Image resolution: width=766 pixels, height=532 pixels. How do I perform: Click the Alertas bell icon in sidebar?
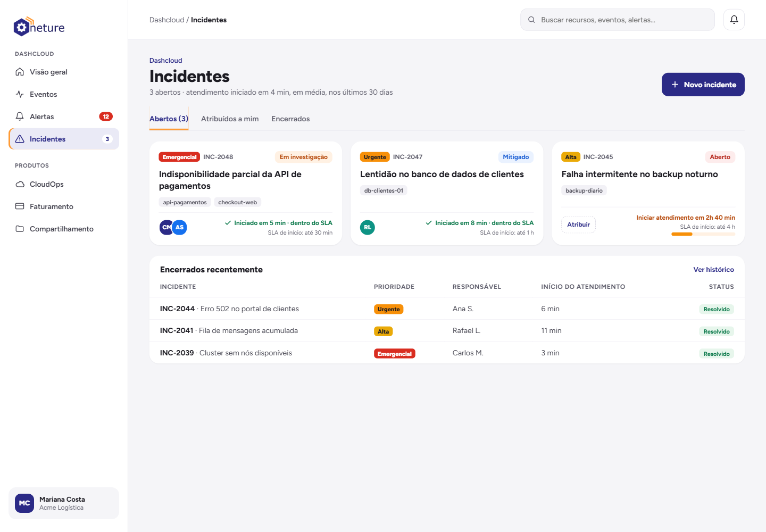click(20, 117)
